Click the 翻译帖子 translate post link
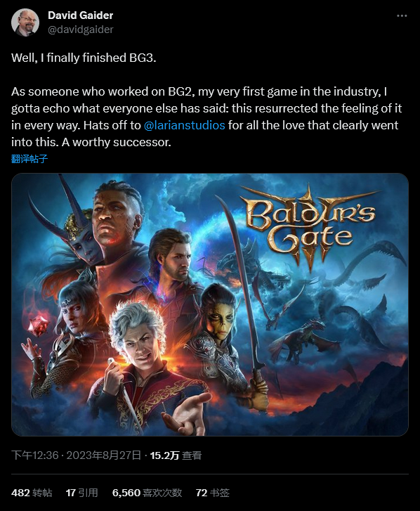This screenshot has height=511, width=420. click(29, 159)
